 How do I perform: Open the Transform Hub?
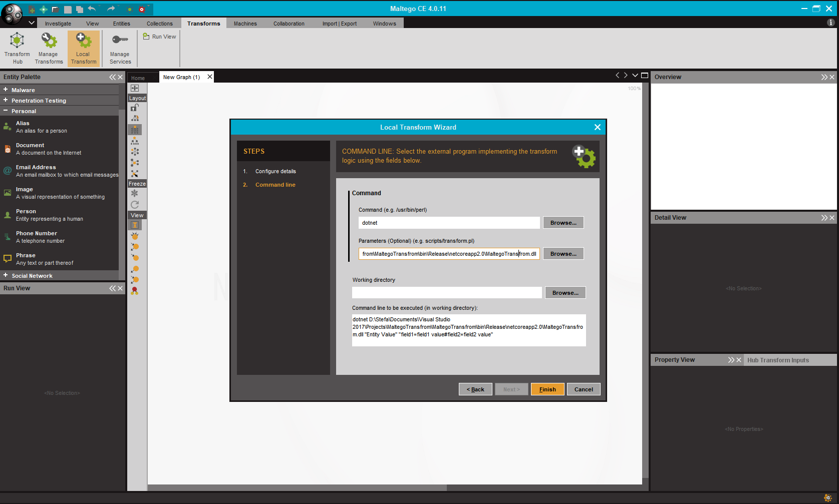17,48
